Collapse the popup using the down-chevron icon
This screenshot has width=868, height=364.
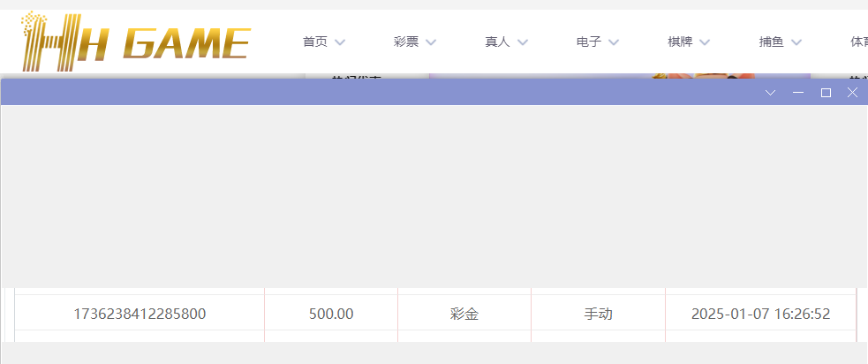click(x=770, y=93)
